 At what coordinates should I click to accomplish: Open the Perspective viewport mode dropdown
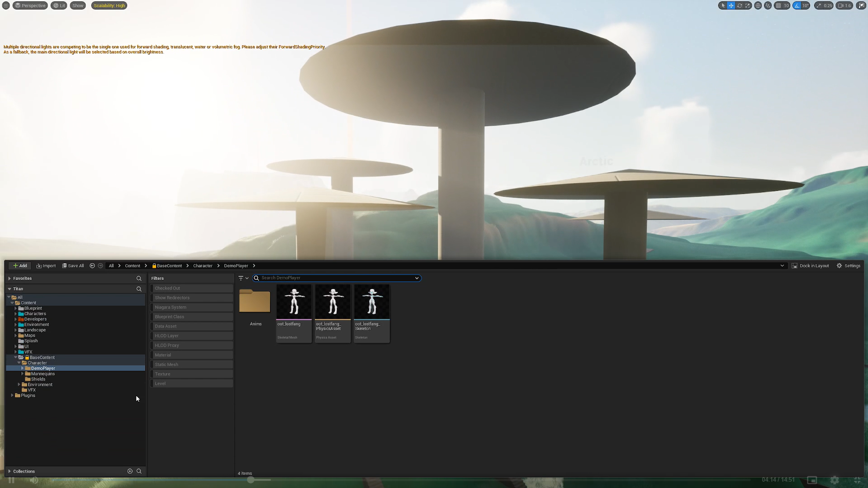click(30, 6)
